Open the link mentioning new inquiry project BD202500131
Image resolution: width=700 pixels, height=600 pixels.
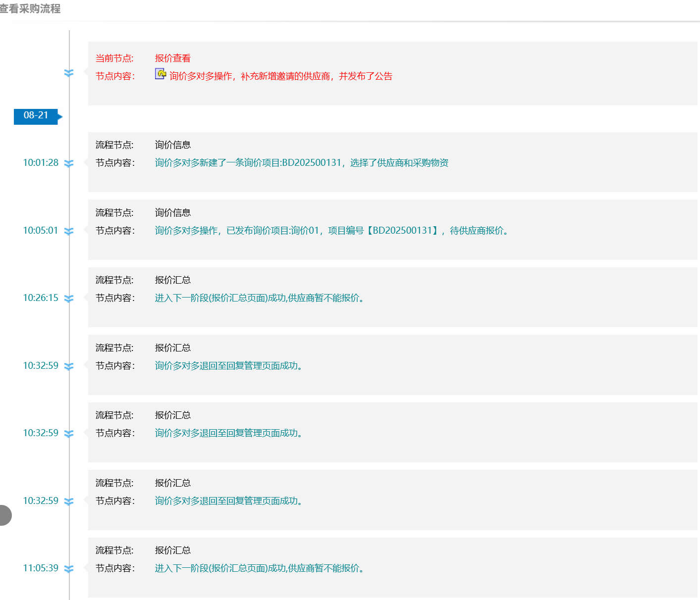point(301,163)
